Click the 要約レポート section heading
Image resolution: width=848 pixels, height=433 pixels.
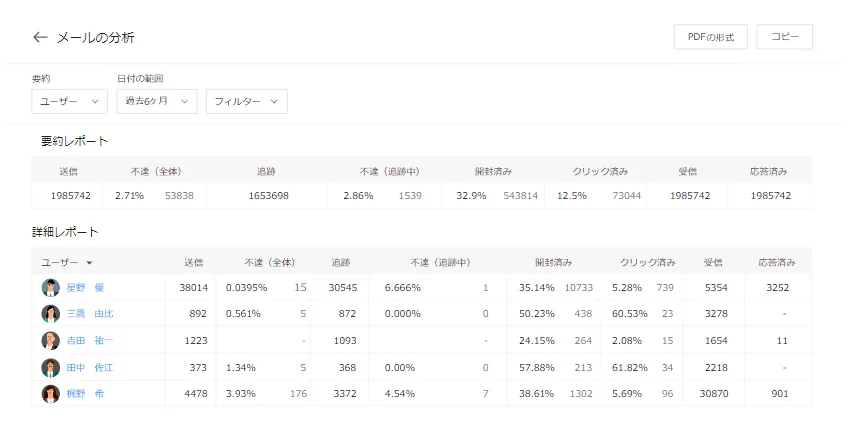(75, 141)
